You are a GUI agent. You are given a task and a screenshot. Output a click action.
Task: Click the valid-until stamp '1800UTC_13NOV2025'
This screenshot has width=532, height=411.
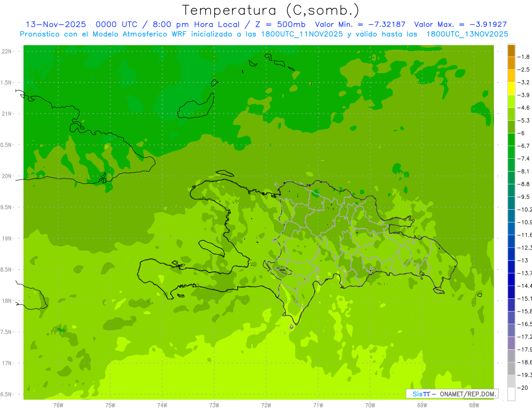point(467,34)
